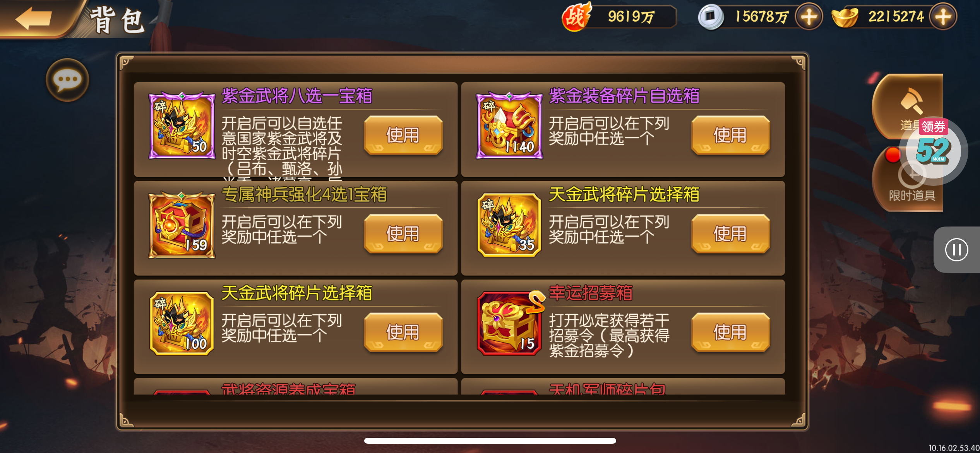Select the 专属神兵强化4选1宝箱 chest icon

(182, 225)
